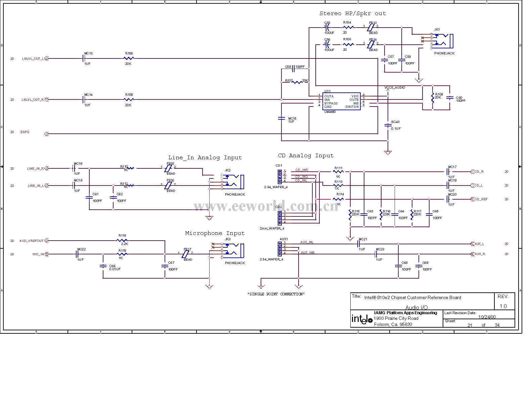Click the revision date 10/24/00
Screen dimensions: 532x411
tap(487, 317)
